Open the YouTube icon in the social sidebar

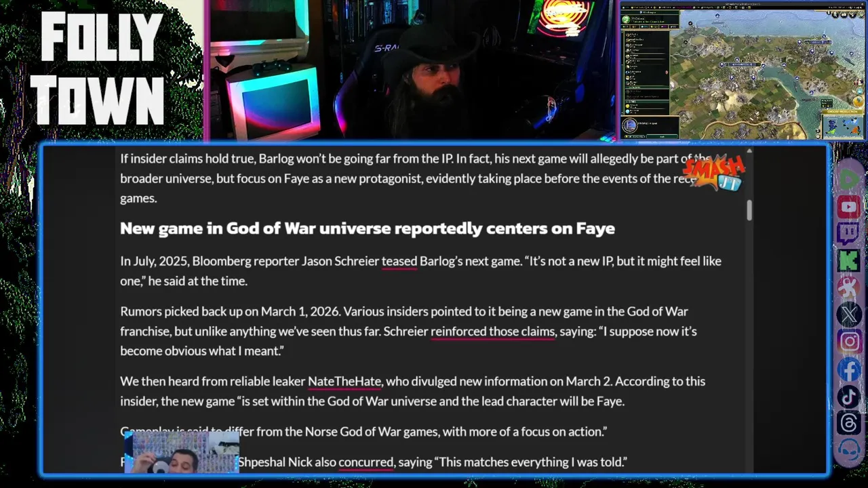click(849, 207)
